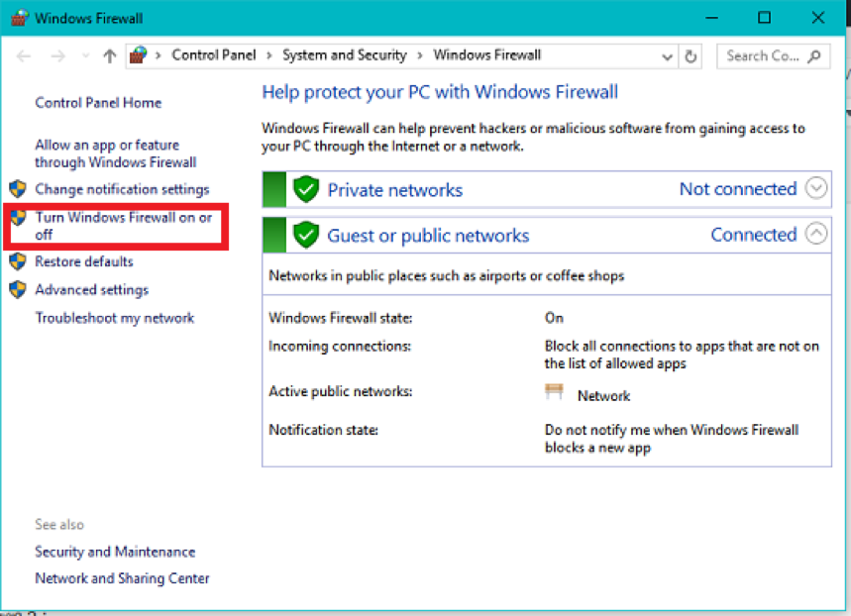Open the address bar history dropdown
The width and height of the screenshot is (851, 616).
(667, 56)
